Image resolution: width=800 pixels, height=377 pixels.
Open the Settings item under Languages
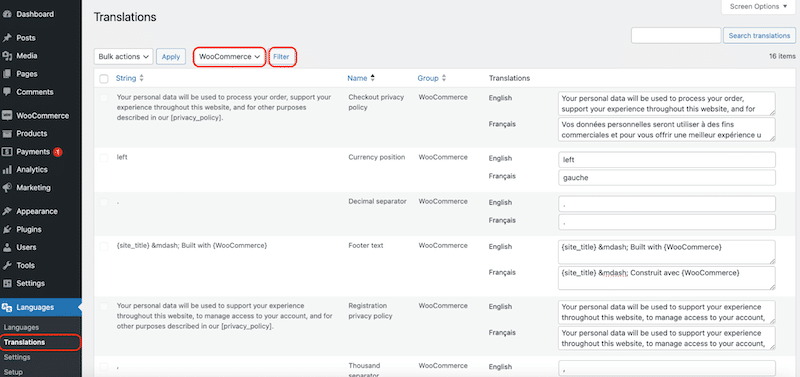[x=17, y=358]
